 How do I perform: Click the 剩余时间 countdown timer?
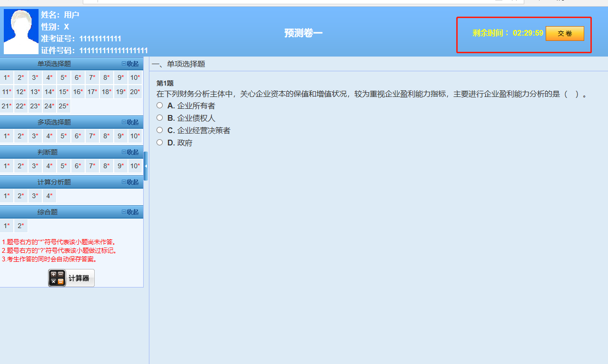point(508,33)
